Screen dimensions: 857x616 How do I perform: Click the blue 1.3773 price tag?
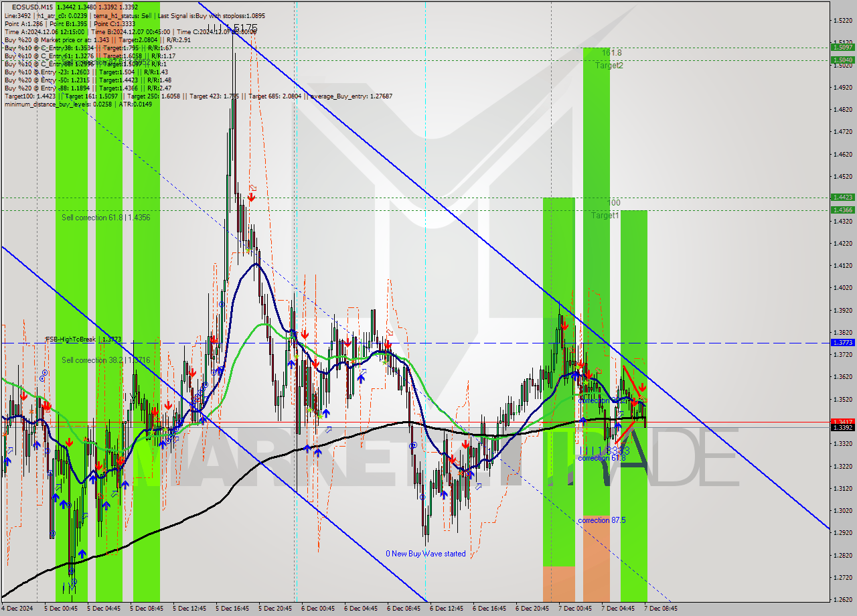coord(842,342)
